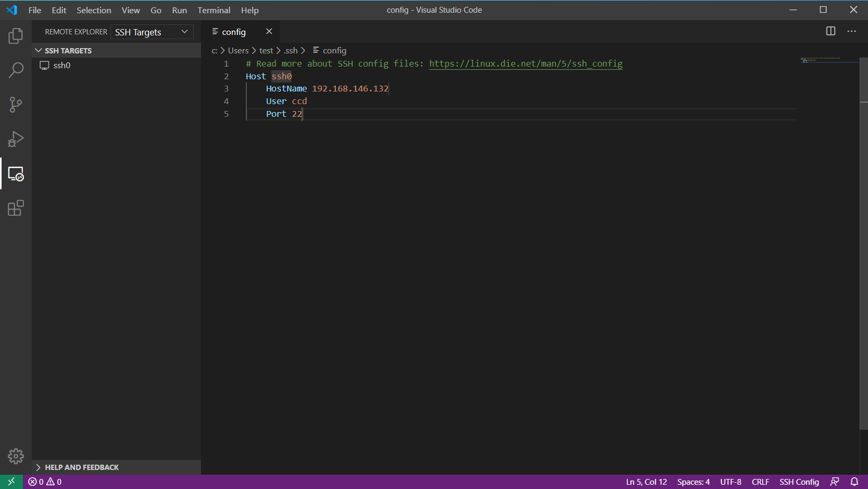Open the Extensions view icon
Screen dimensions: 868x489
[15, 208]
